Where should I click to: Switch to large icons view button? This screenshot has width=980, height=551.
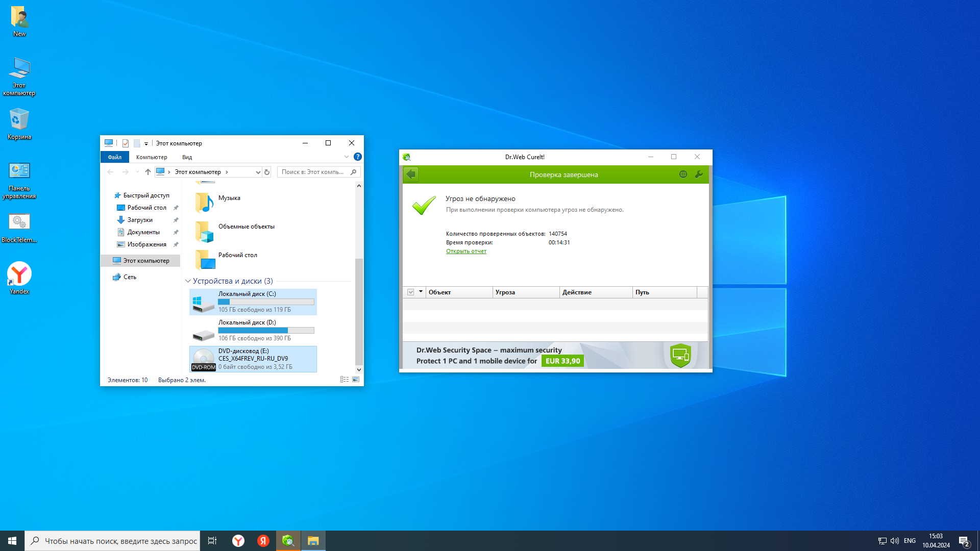(x=356, y=380)
